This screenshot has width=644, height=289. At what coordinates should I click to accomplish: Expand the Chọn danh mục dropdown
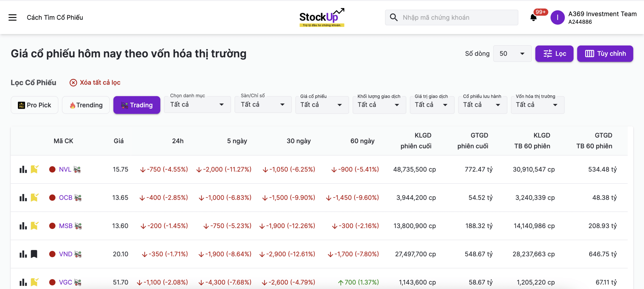coord(197,105)
